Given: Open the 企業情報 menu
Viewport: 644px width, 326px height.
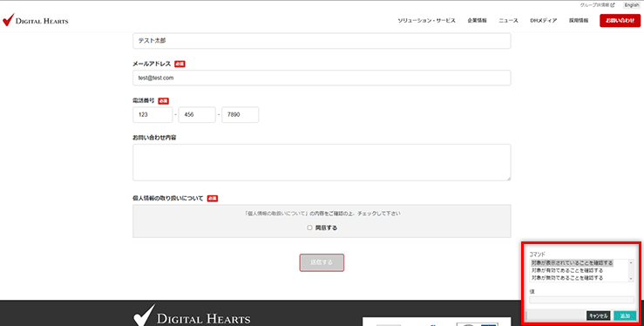Looking at the screenshot, I should tap(477, 21).
